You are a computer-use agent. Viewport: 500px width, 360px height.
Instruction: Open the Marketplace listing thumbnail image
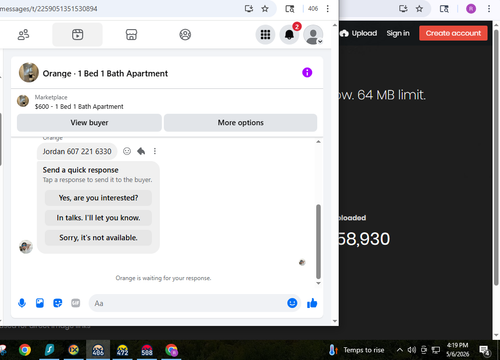tap(23, 101)
